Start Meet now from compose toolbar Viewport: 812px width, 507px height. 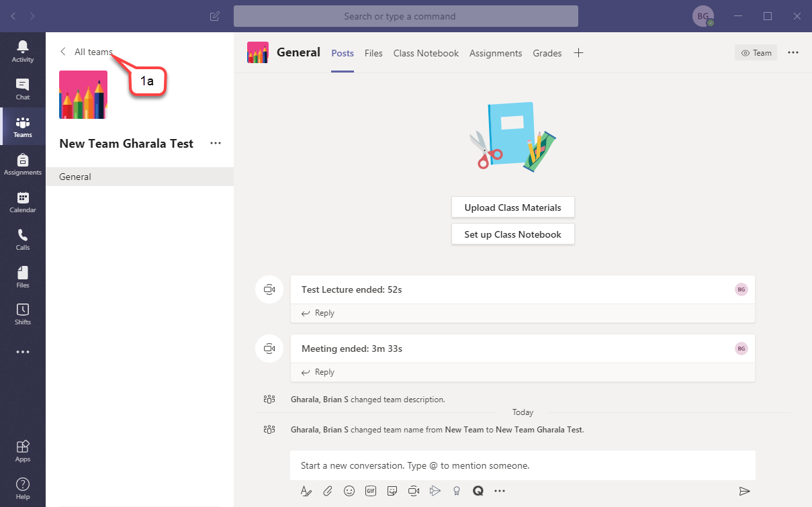click(414, 491)
